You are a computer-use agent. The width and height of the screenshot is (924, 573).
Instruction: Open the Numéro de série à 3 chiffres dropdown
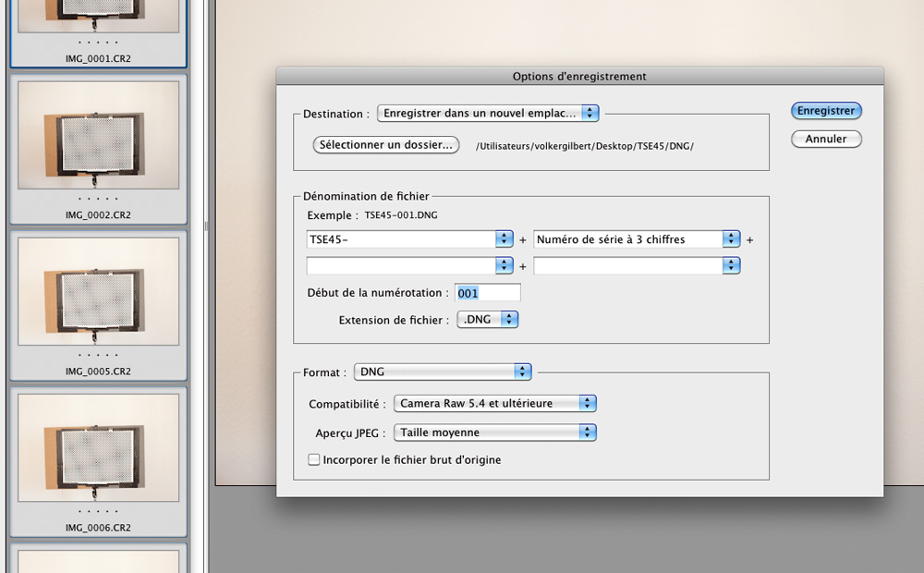point(637,238)
